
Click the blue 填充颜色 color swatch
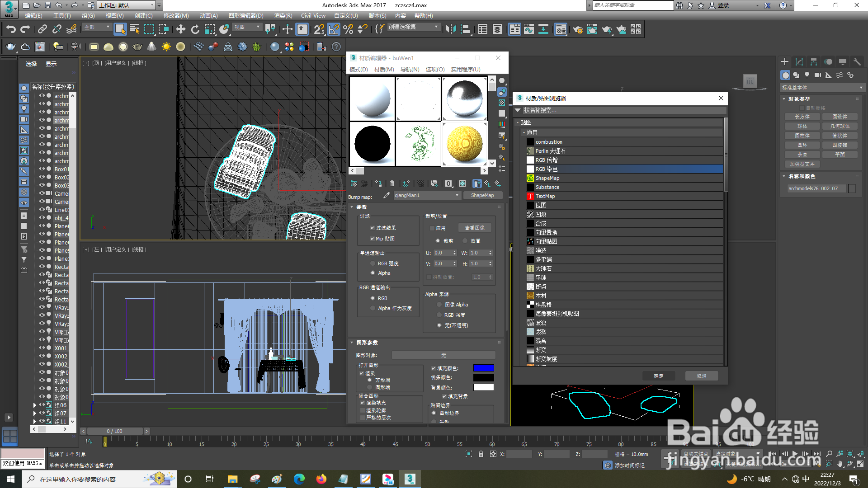click(x=483, y=368)
